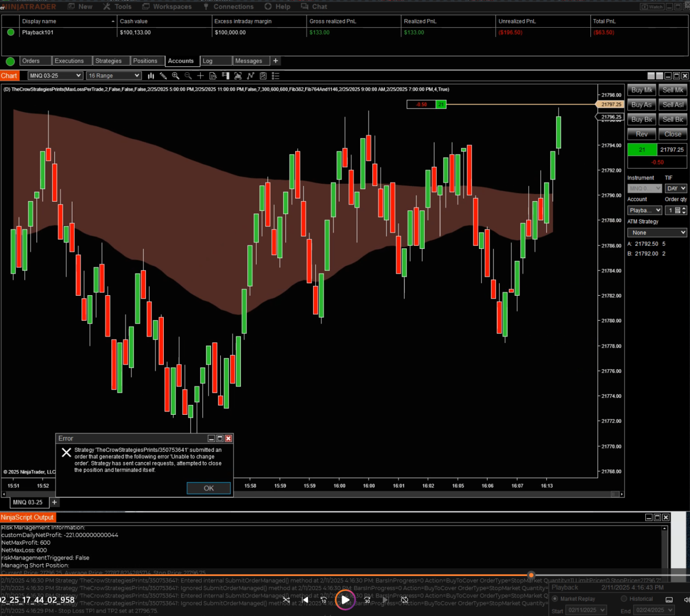Click the video progress bar position knob
Image resolution: width=690 pixels, height=616 pixels.
tap(531, 575)
